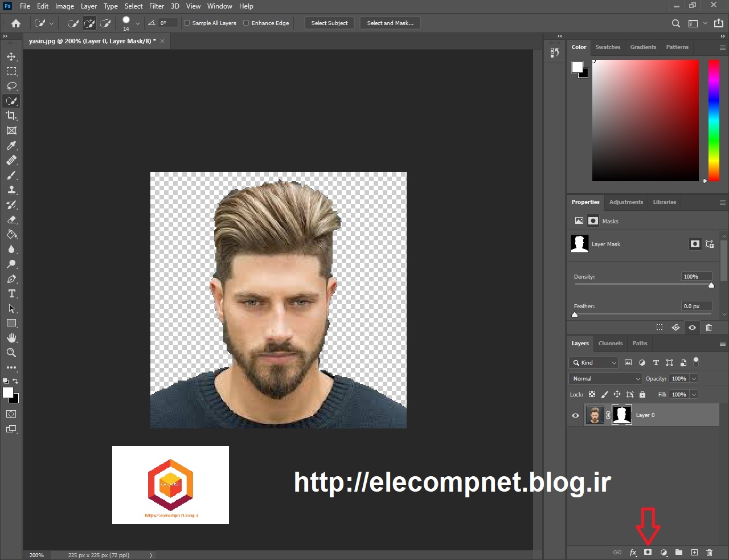Select the Crop tool
The width and height of the screenshot is (729, 560).
(x=11, y=116)
